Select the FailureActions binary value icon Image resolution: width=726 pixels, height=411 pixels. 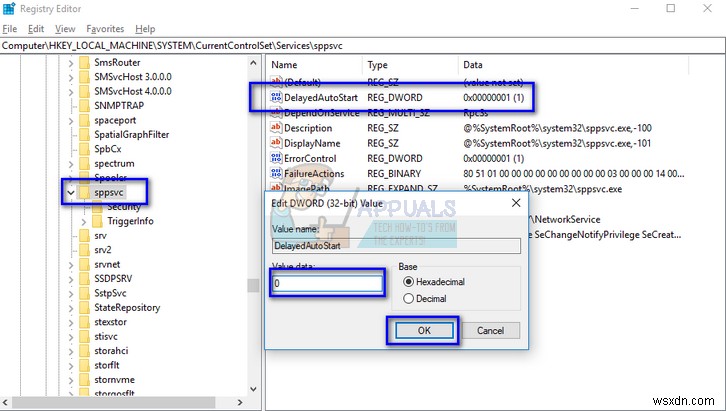[x=276, y=174]
